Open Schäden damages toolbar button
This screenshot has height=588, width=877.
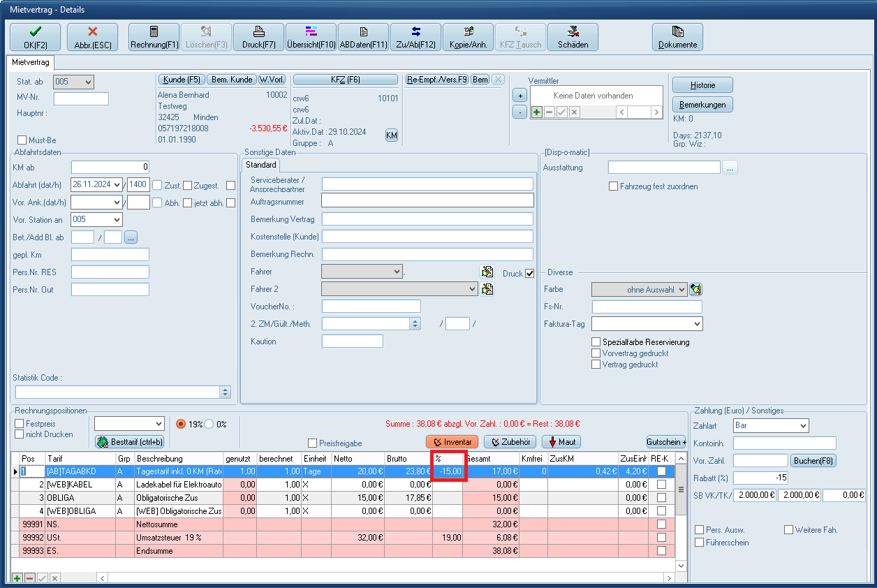[x=573, y=37]
